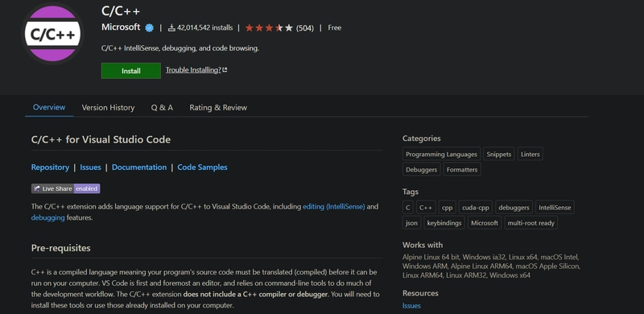Click the Resources heading

coord(420,293)
